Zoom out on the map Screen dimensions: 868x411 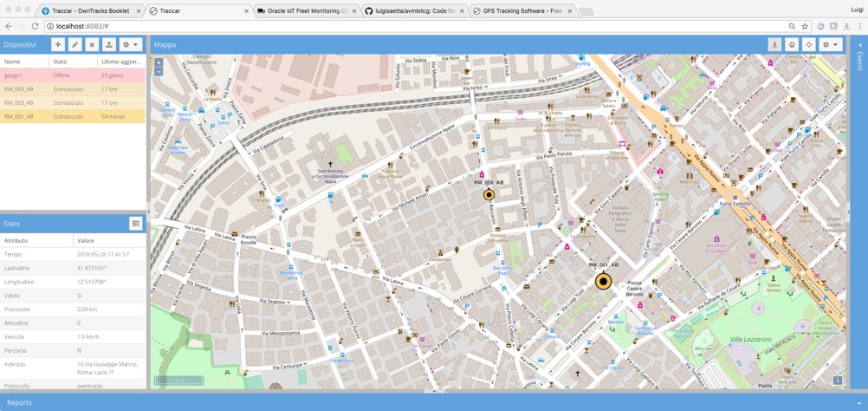click(x=159, y=72)
